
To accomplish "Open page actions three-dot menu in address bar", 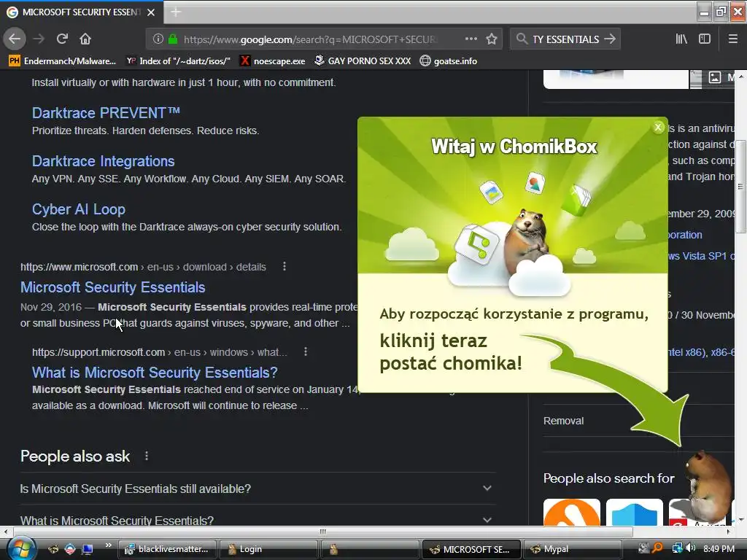I will [471, 39].
